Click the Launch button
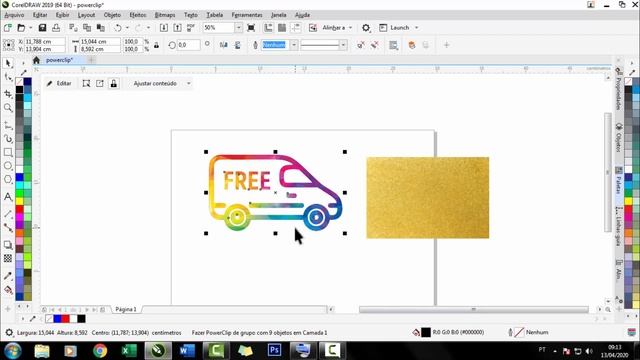The height and width of the screenshot is (360, 640). (395, 28)
